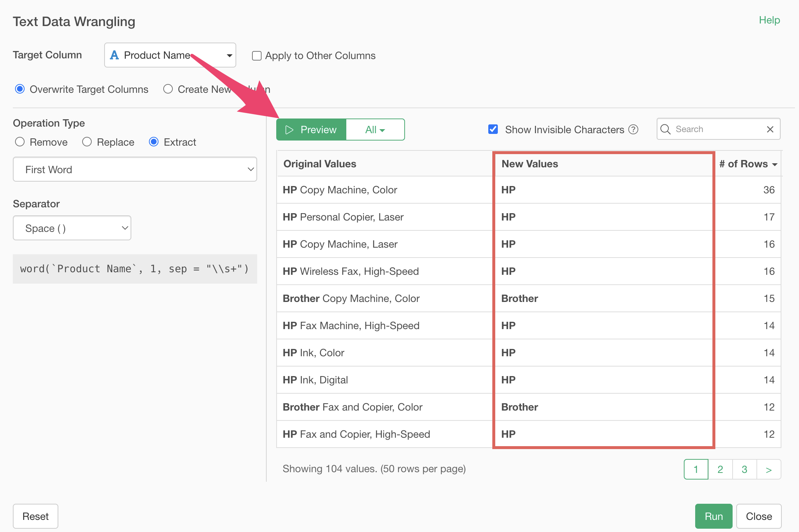799x532 pixels.
Task: Toggle Apply to Other Columns checkbox
Action: click(257, 56)
